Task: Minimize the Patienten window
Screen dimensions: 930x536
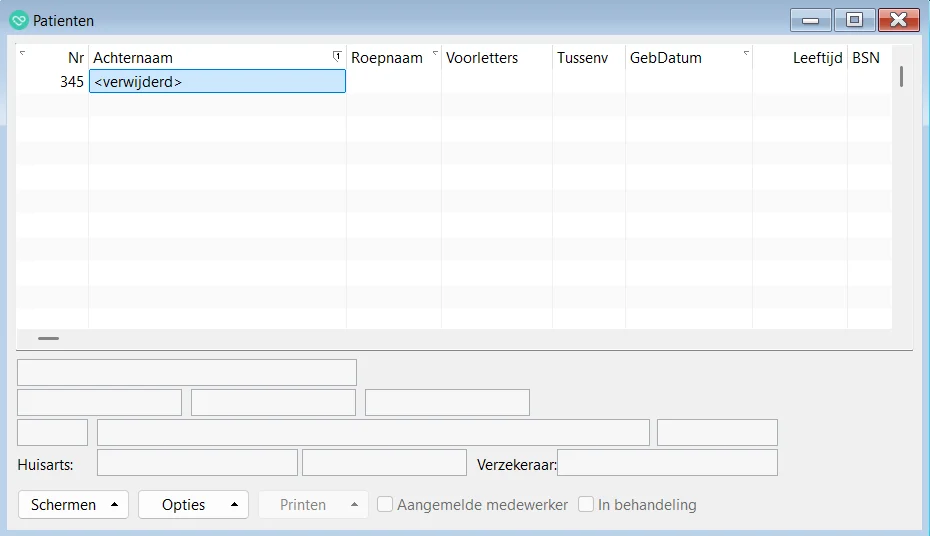Action: click(810, 20)
